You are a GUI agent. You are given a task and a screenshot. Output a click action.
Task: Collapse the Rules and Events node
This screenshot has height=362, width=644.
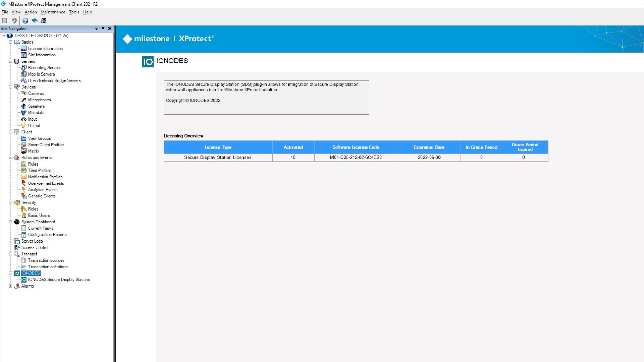(x=10, y=158)
